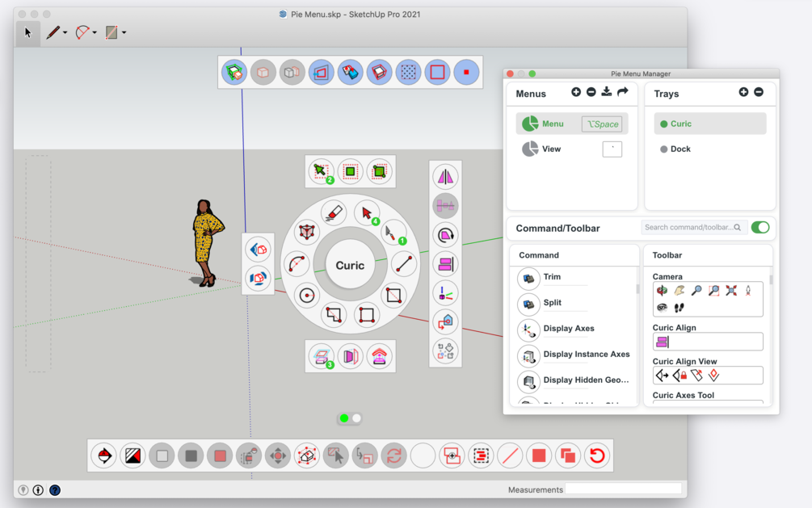Add a new menu with plus icon

point(576,92)
